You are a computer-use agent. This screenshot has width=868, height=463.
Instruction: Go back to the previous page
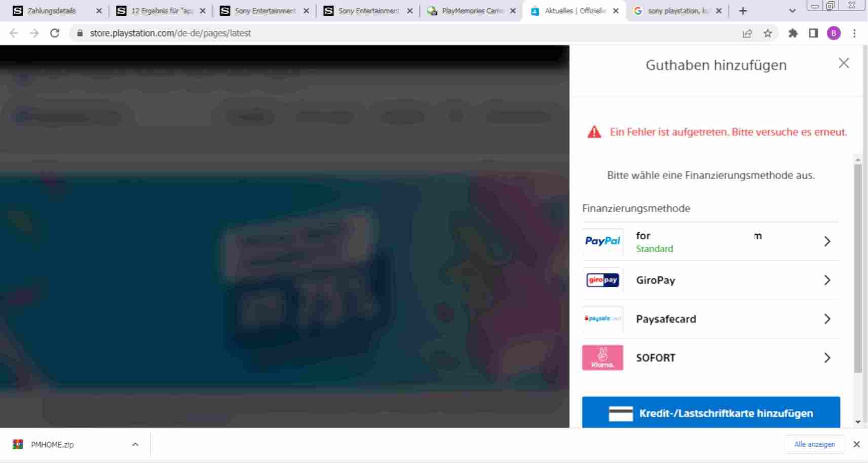(14, 33)
